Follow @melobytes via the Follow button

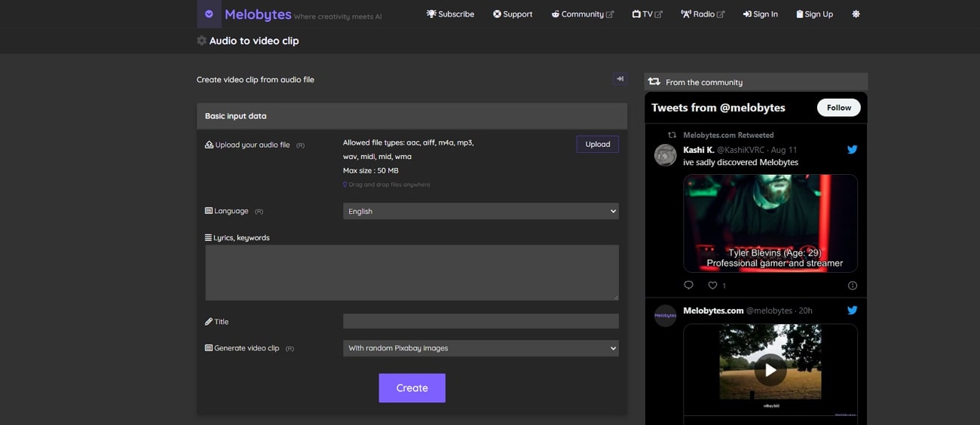click(x=838, y=108)
